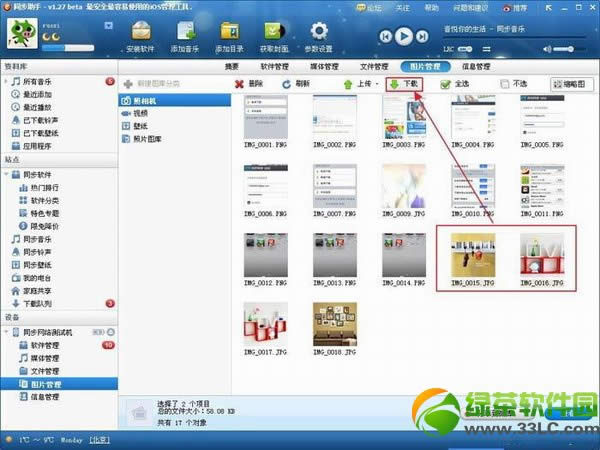
Task: Switch to the 摘要 summary tab
Action: pos(232,67)
